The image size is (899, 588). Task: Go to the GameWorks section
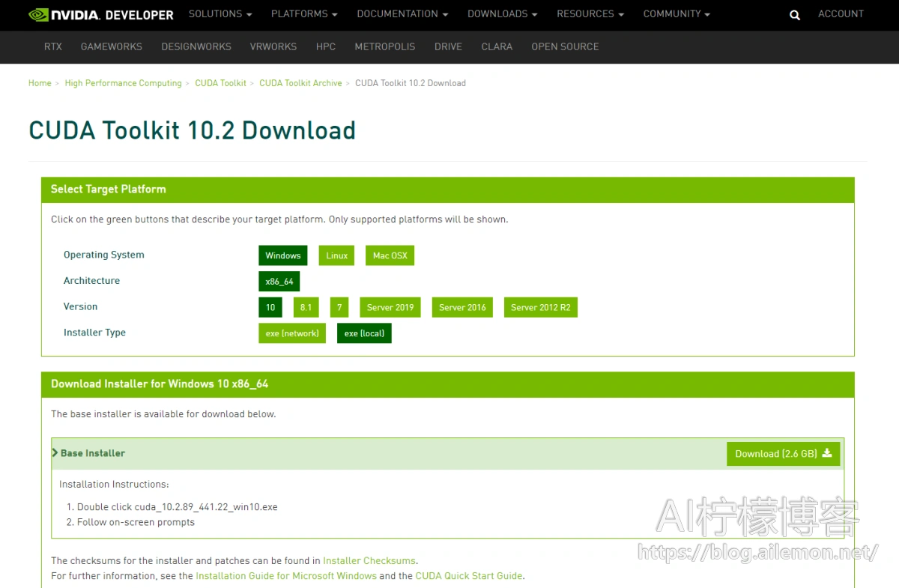(112, 46)
